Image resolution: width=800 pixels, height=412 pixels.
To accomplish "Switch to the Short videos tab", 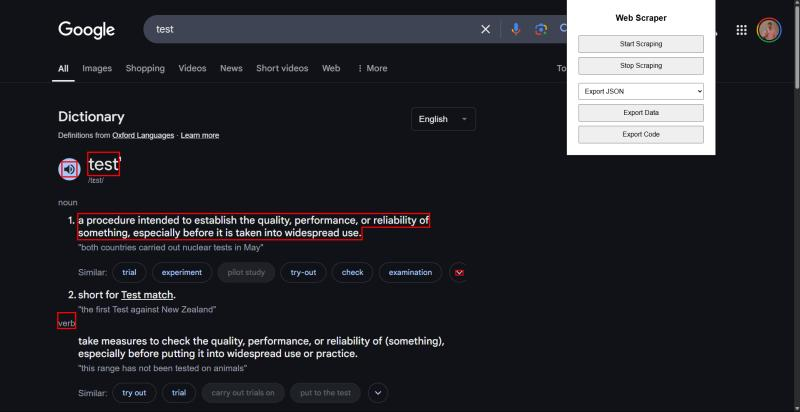I will 282,68.
